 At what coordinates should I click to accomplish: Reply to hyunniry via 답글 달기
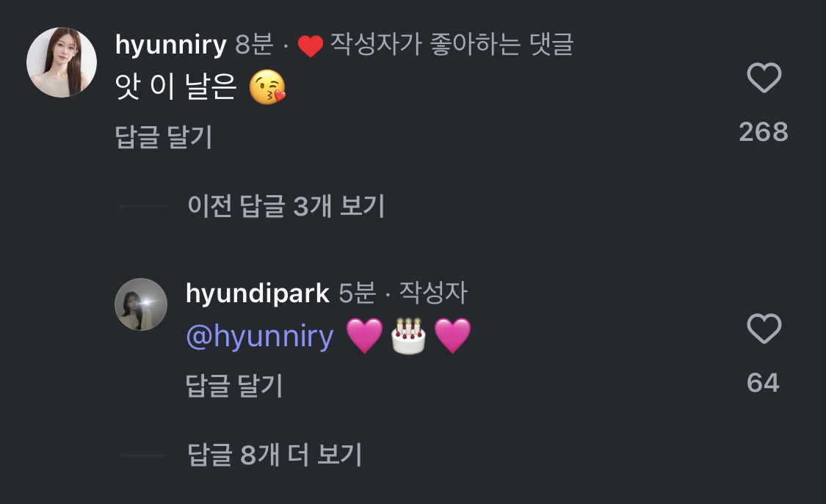coord(163,136)
